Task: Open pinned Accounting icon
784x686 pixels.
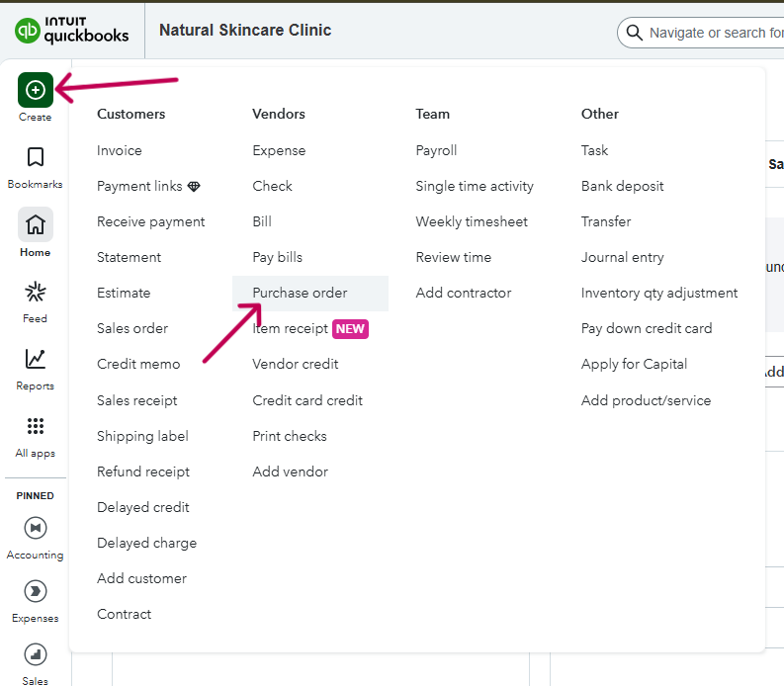Action: [x=36, y=528]
